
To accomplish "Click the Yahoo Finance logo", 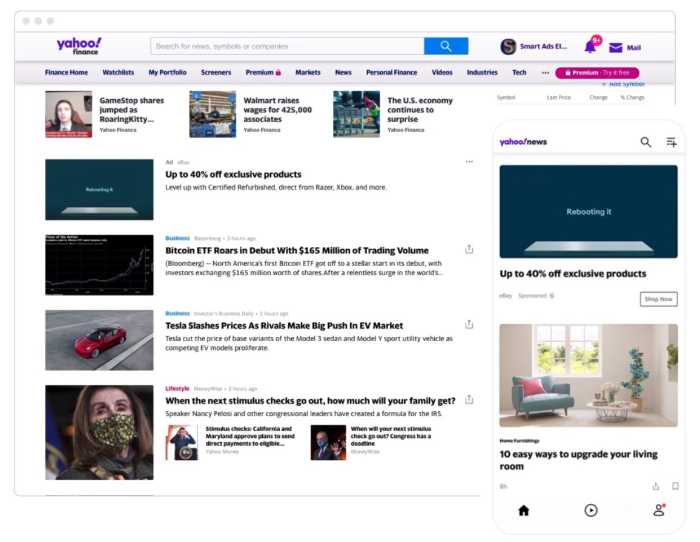I will tap(79, 46).
